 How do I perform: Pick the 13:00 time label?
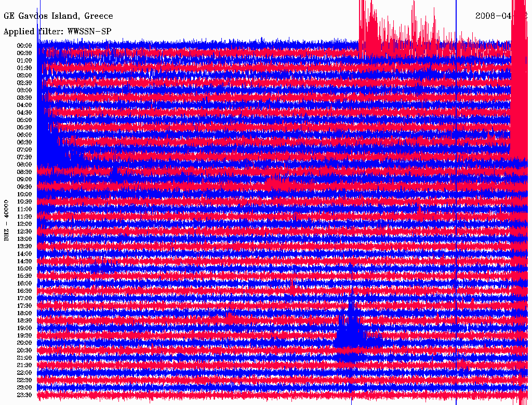(24, 239)
